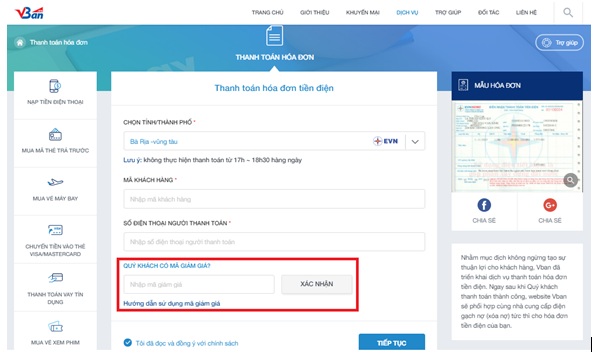Click the Xác nhận button
This screenshot has width=598, height=362.
coord(317,284)
